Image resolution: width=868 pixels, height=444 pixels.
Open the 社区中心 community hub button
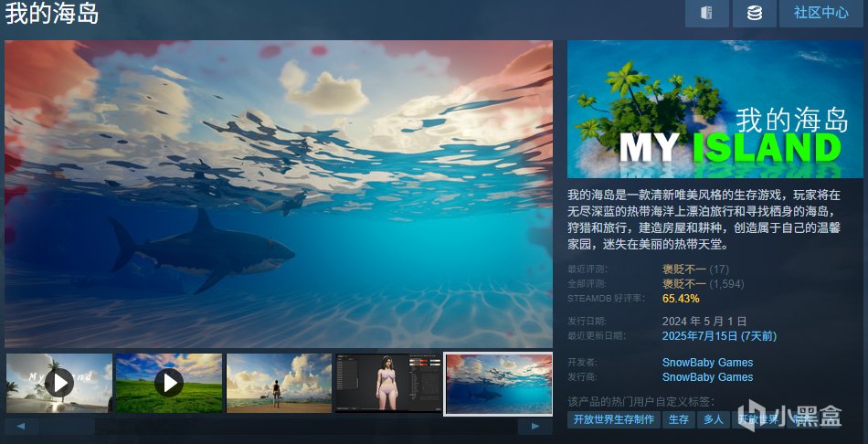(821, 13)
